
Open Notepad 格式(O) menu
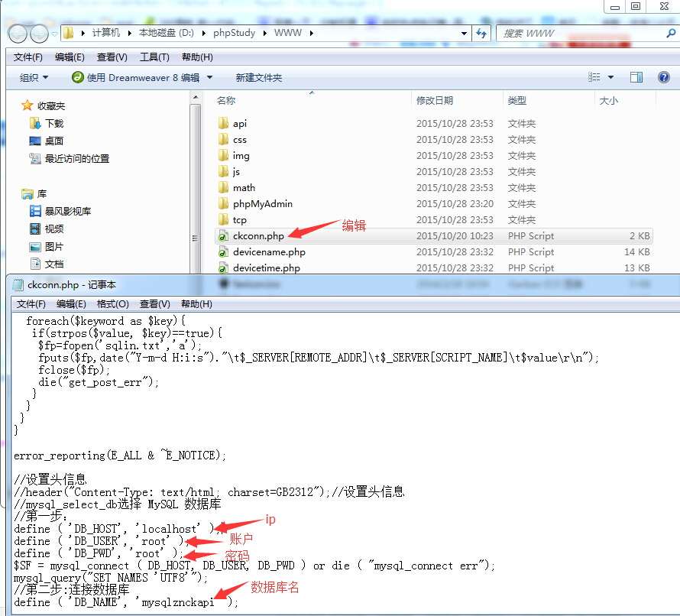[113, 304]
